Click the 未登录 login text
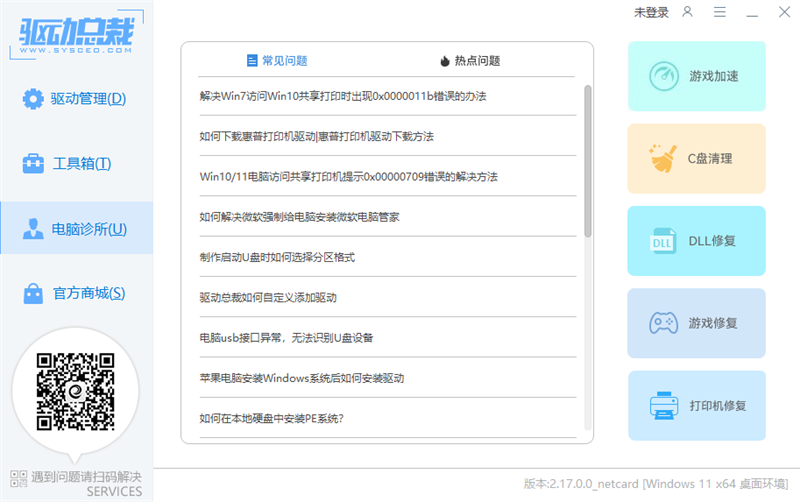 click(x=651, y=12)
